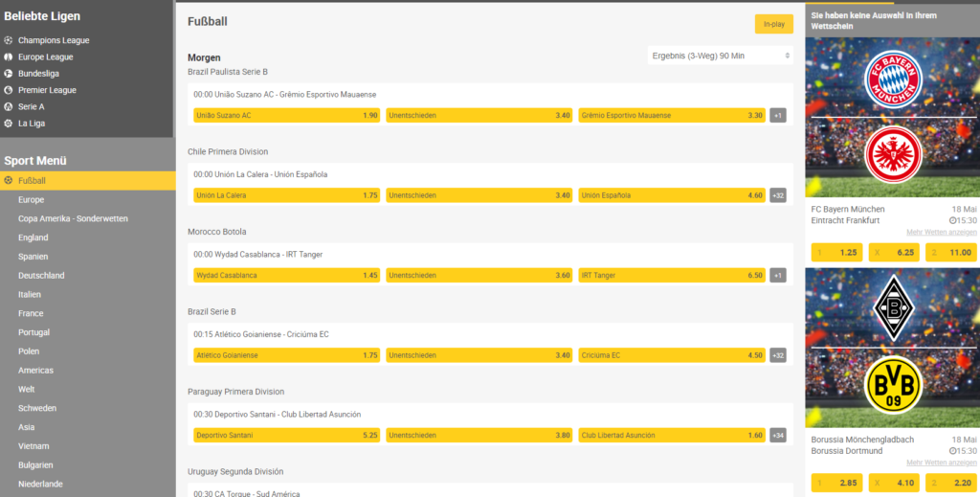Screen dimensions: 980x497
Task: Open the In-play view
Action: point(773,24)
